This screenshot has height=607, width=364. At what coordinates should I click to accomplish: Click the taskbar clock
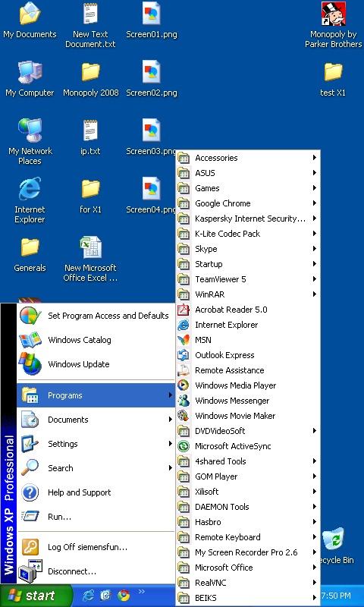click(336, 596)
